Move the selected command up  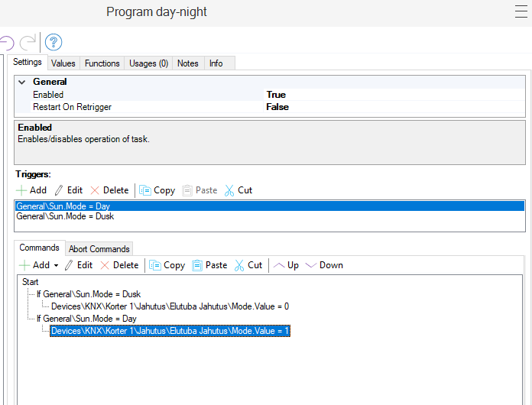tap(286, 265)
